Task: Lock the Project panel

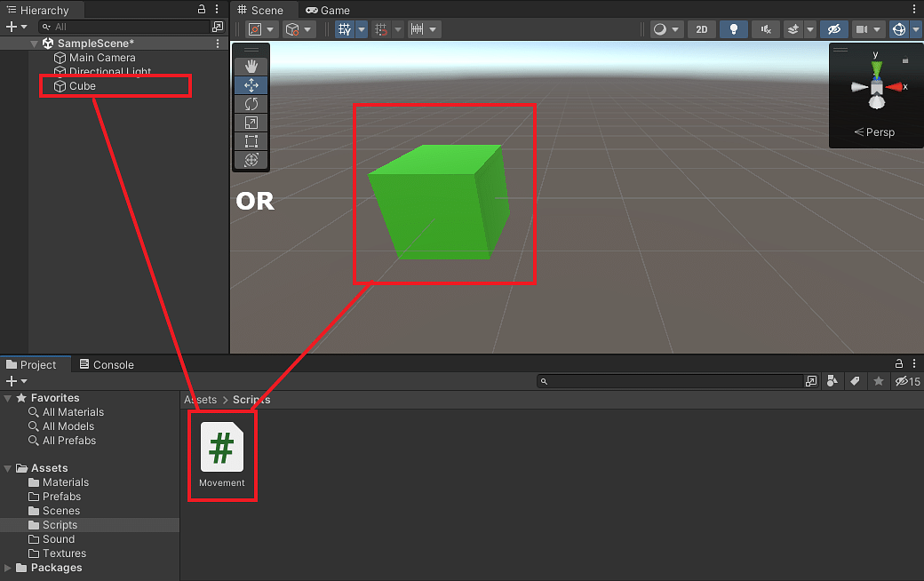Action: [898, 363]
